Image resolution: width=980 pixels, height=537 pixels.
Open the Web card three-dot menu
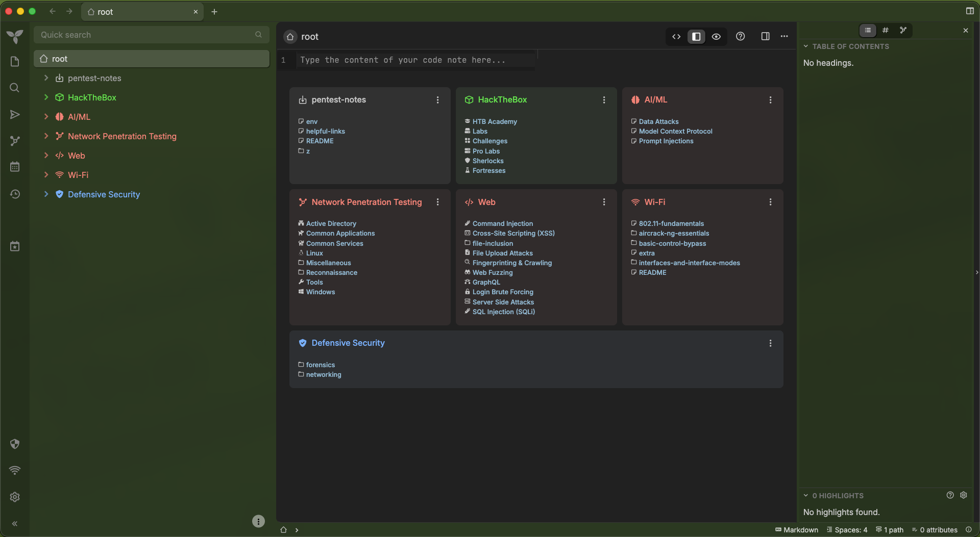point(604,202)
